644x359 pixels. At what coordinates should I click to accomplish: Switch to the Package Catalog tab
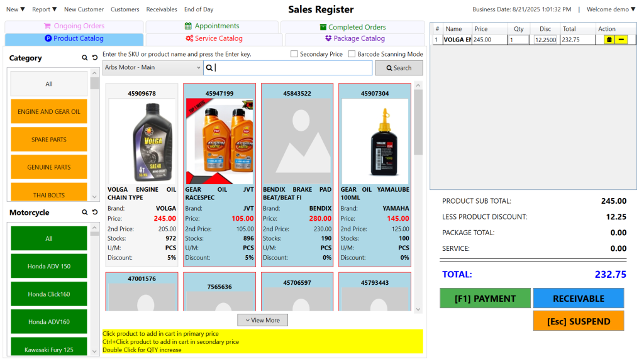point(355,38)
